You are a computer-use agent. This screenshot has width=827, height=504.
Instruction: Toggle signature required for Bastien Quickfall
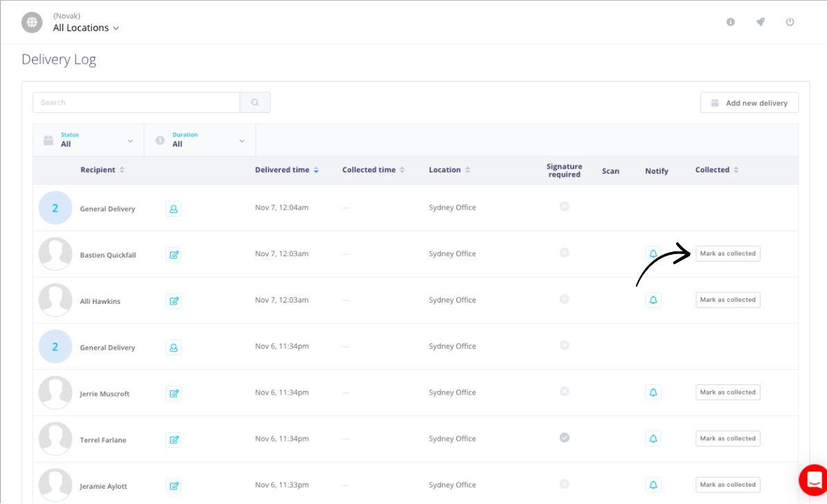pyautogui.click(x=564, y=253)
